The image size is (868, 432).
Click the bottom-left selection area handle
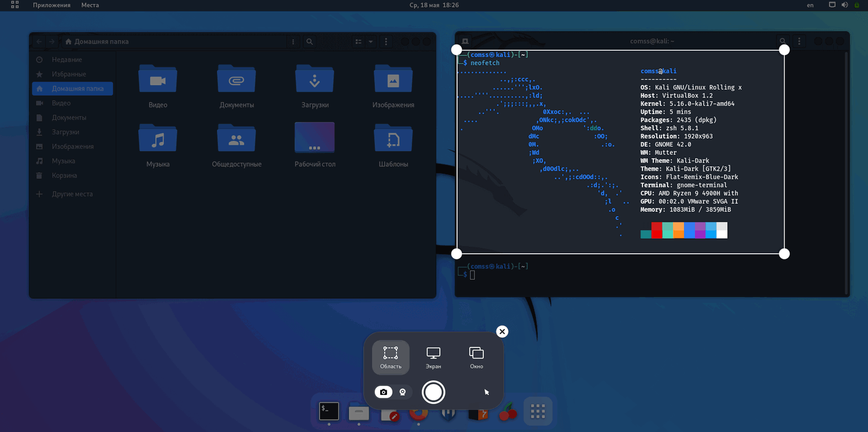pyautogui.click(x=457, y=254)
